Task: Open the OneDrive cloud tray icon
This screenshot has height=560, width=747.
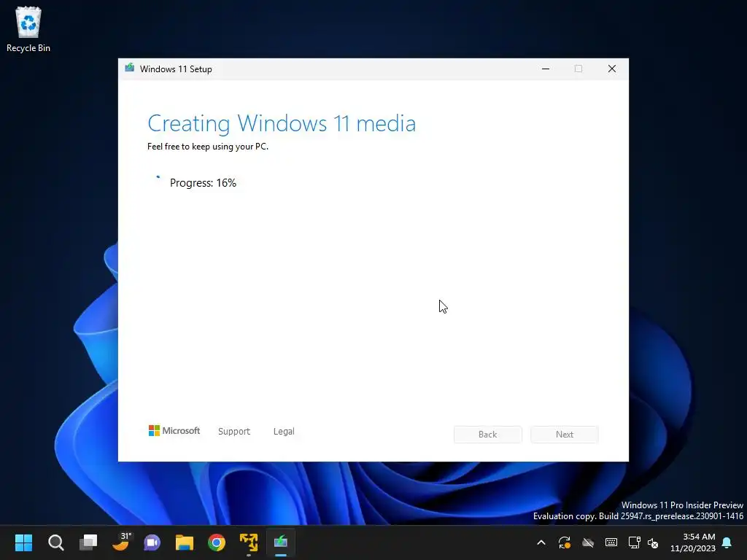Action: [x=588, y=542]
